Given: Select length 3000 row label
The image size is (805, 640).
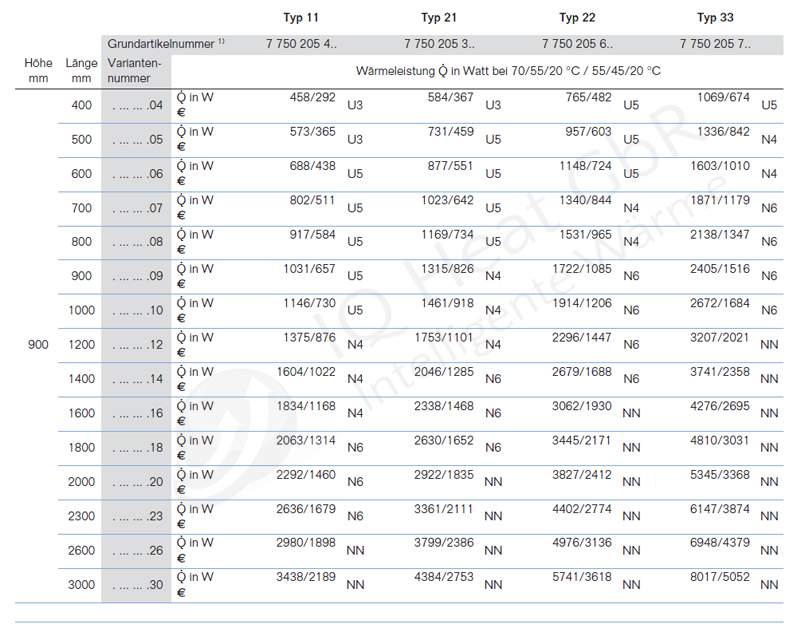Looking at the screenshot, I should point(81,584).
